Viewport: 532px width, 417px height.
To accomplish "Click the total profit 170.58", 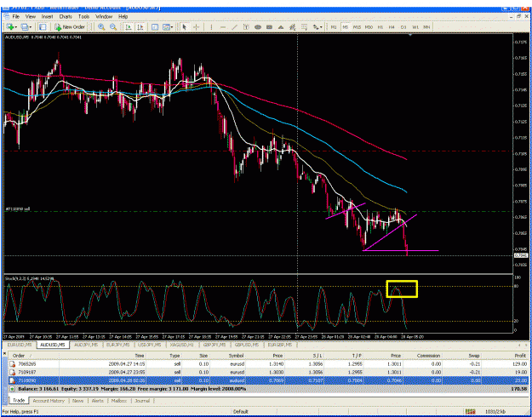I will point(521,389).
